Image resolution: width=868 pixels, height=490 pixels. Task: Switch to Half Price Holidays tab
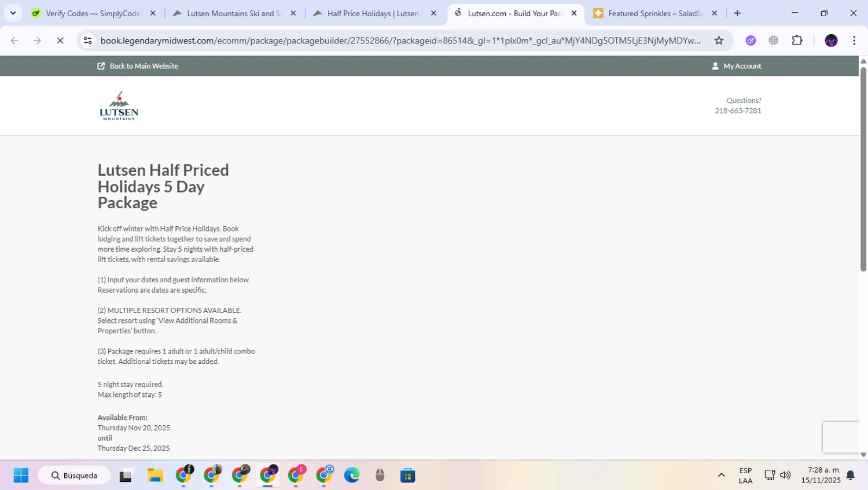(x=374, y=13)
